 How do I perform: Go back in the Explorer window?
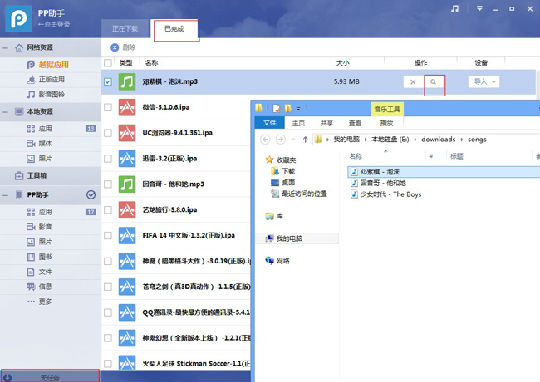[x=265, y=139]
